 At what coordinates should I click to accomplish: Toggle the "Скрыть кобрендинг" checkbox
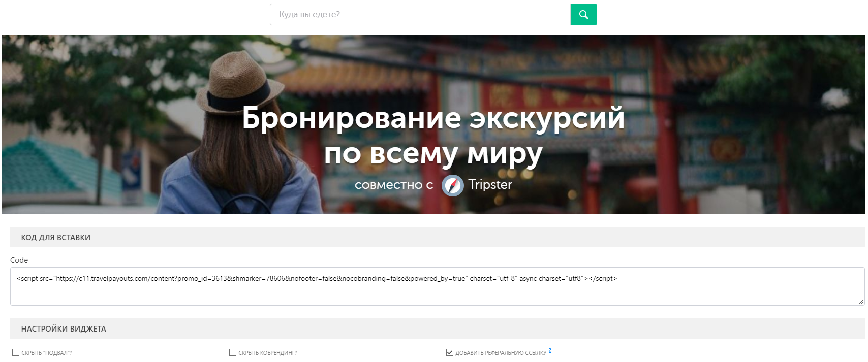pyautogui.click(x=233, y=352)
